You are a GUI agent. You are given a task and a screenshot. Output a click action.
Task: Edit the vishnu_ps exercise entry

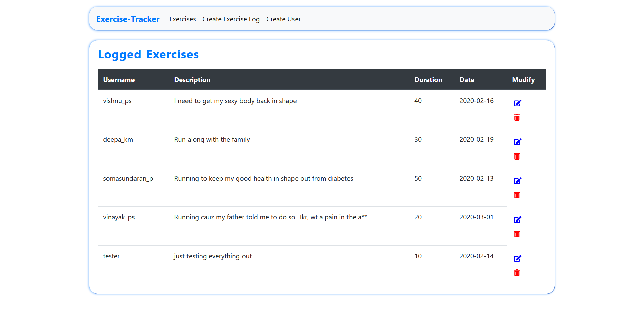click(x=517, y=103)
